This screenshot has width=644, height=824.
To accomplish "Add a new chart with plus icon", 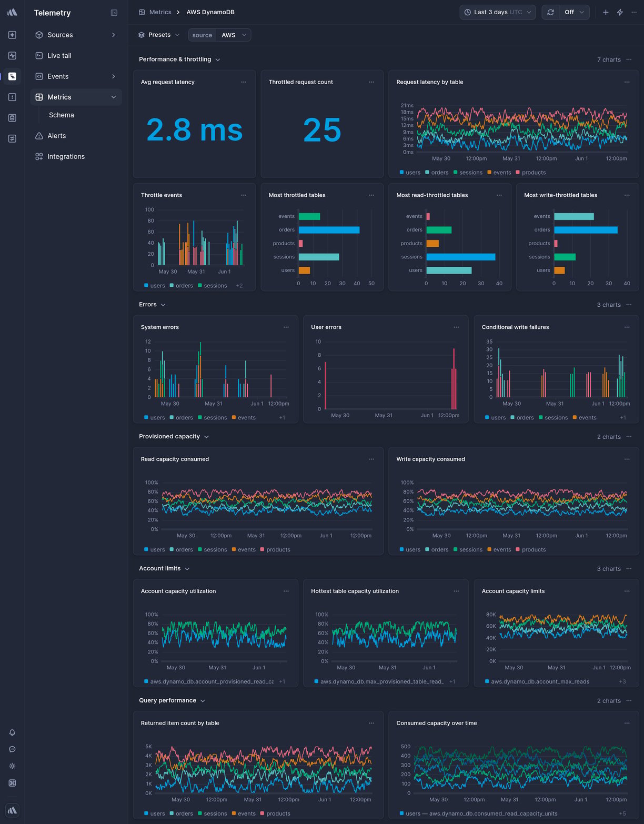I will click(x=606, y=12).
